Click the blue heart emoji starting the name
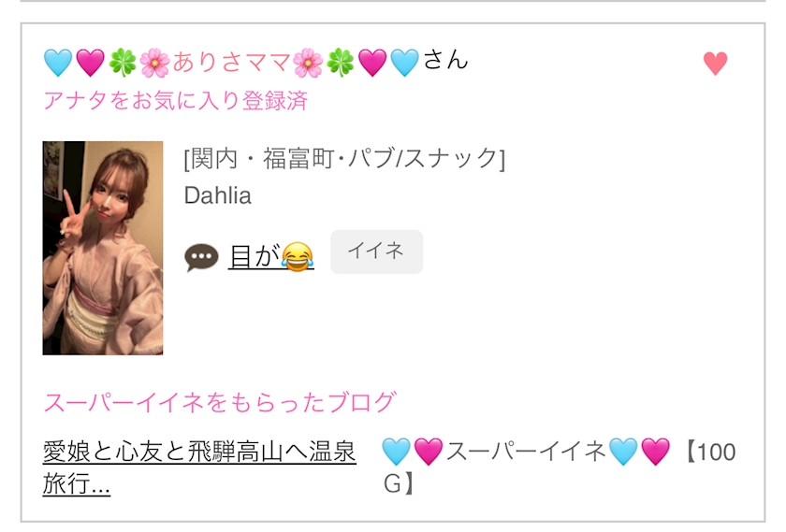The image size is (786, 532). [x=58, y=64]
